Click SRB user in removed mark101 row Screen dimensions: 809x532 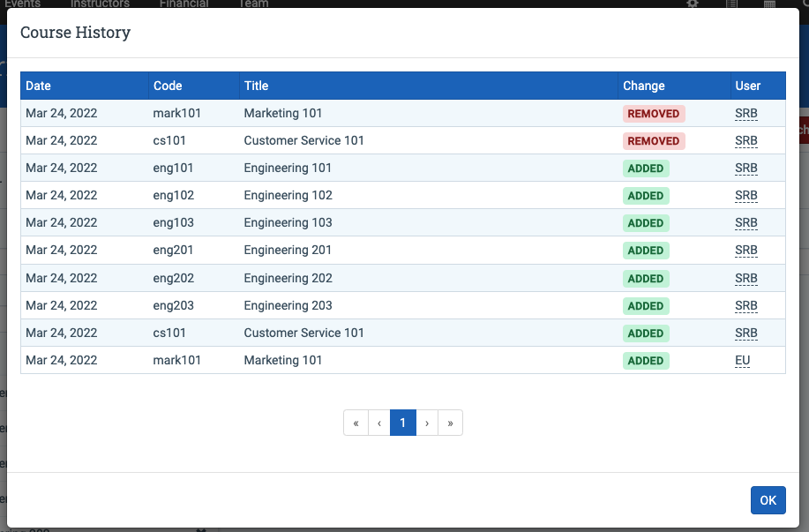click(746, 113)
